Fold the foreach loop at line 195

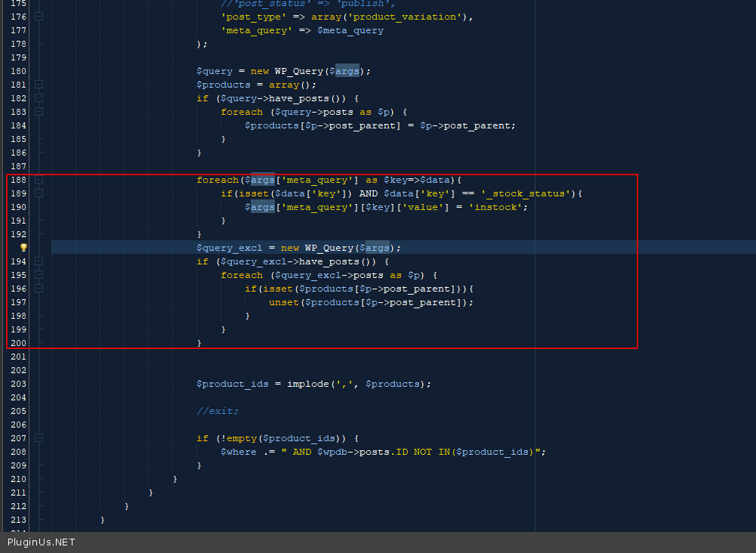(39, 275)
